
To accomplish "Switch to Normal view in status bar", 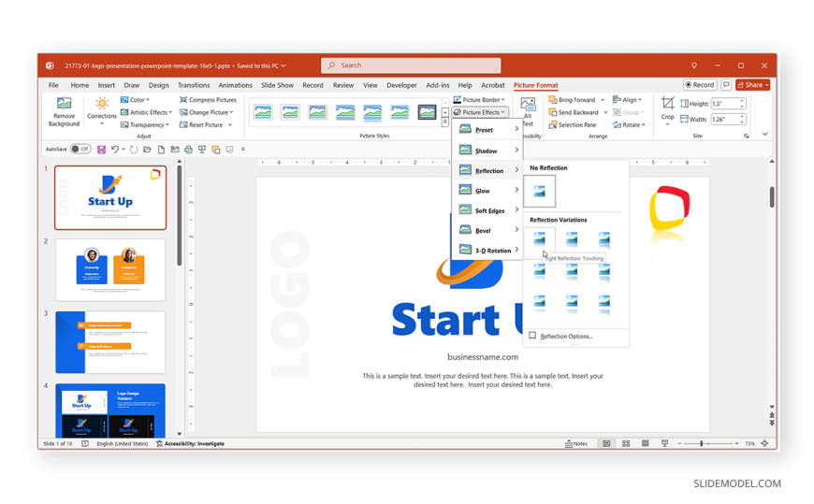I will tap(606, 444).
